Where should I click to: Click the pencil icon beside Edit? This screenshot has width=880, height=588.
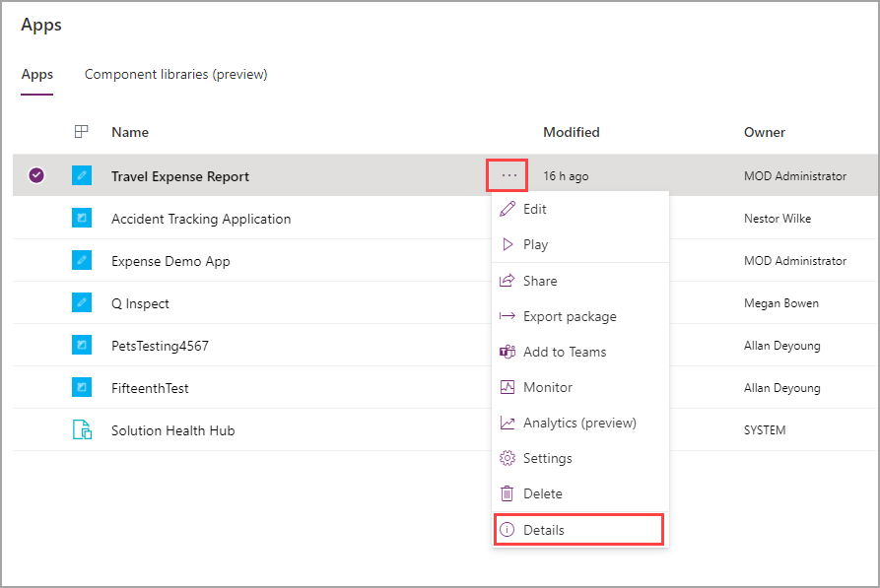pos(508,209)
